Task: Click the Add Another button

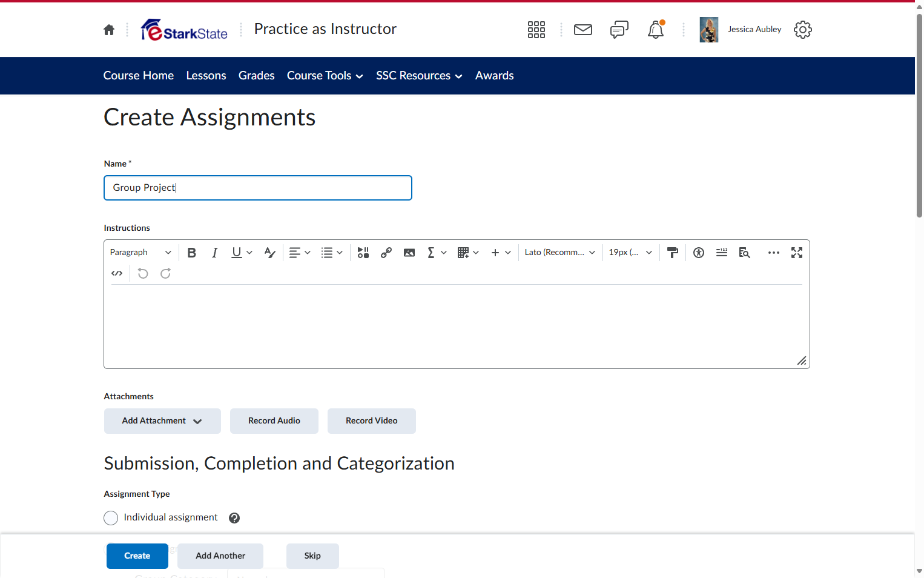Action: 220,556
